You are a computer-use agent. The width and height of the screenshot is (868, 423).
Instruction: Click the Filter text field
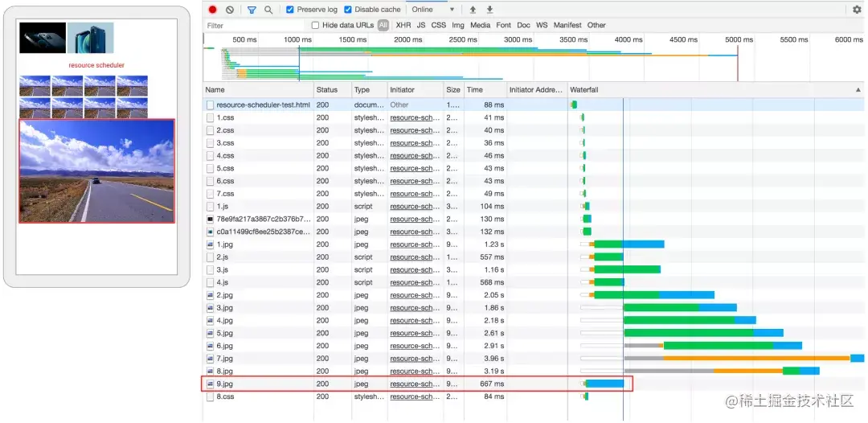(255, 26)
